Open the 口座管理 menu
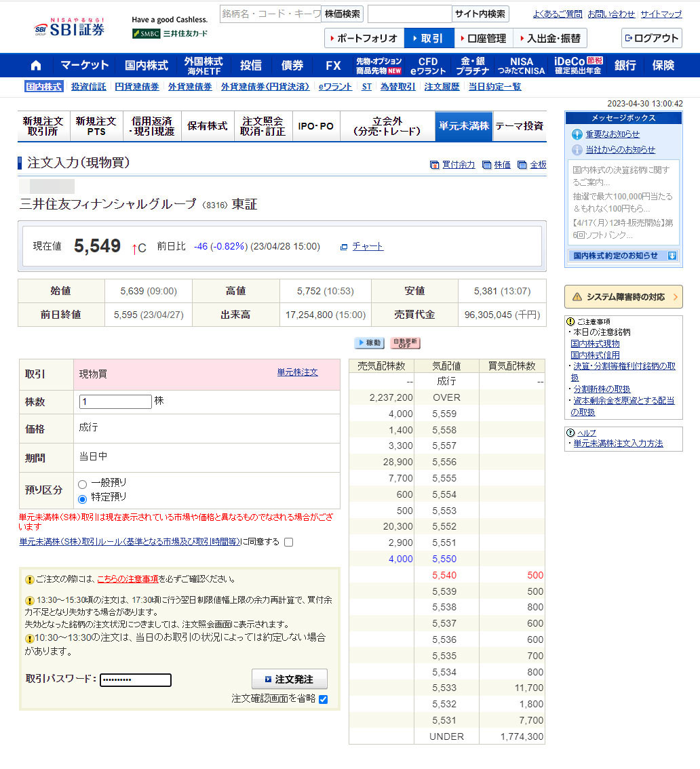The height and width of the screenshot is (769, 700). pos(483,39)
